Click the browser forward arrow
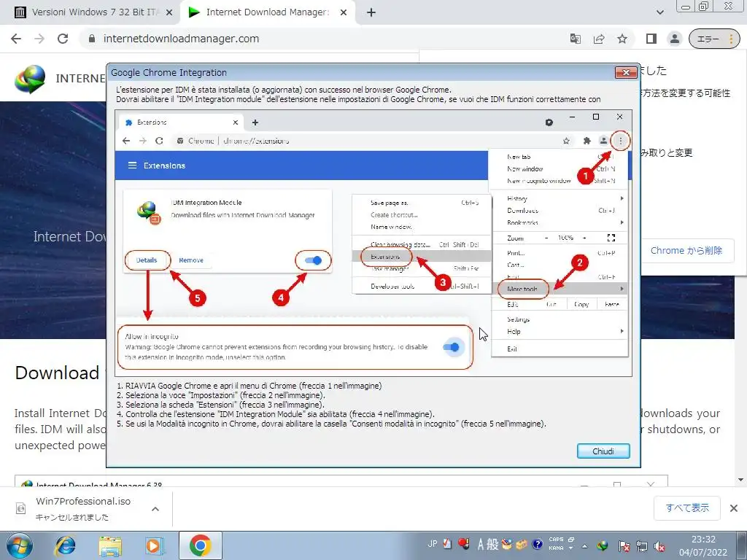 click(x=39, y=39)
